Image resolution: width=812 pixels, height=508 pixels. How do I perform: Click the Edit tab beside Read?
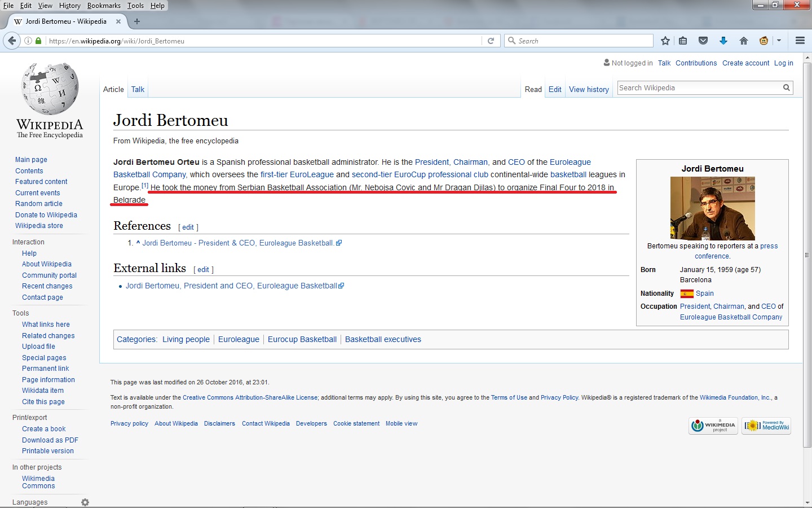(x=555, y=89)
